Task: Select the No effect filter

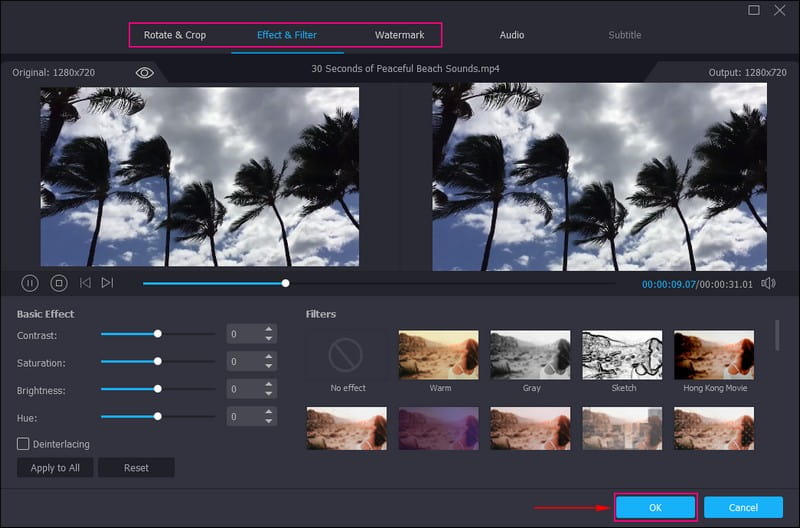Action: tap(348, 355)
